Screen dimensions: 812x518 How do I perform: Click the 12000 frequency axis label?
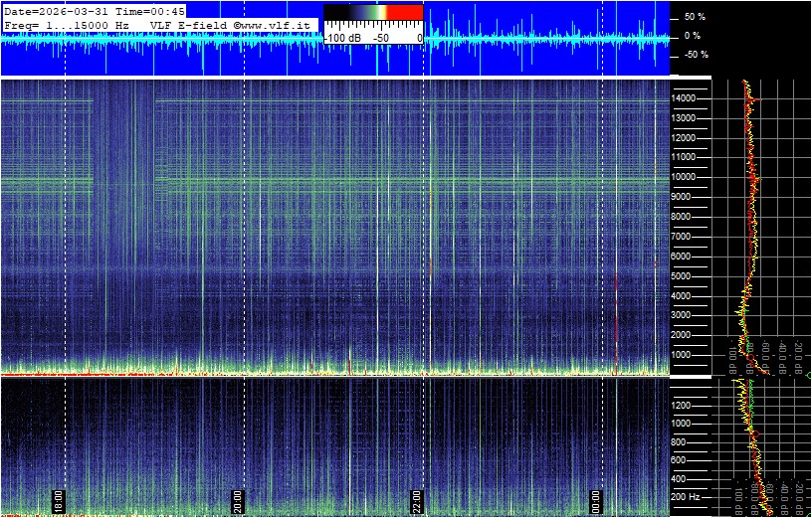tap(683, 138)
